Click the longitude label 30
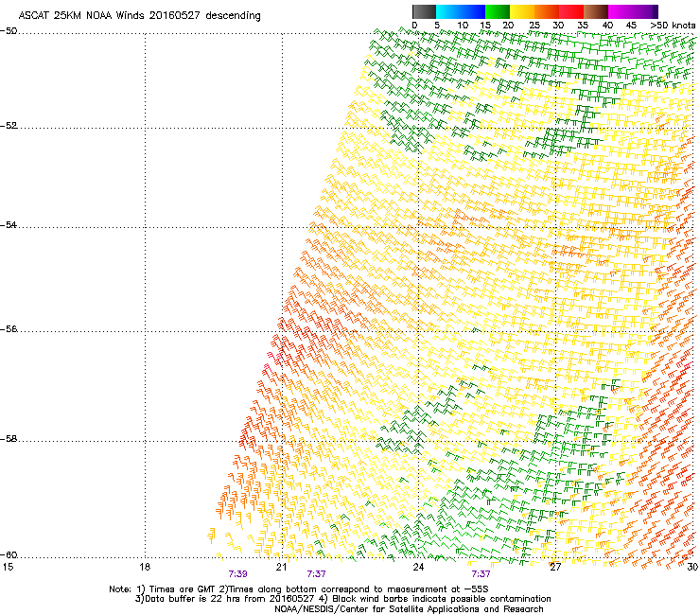Screen dimensions: 700x615 (692, 567)
